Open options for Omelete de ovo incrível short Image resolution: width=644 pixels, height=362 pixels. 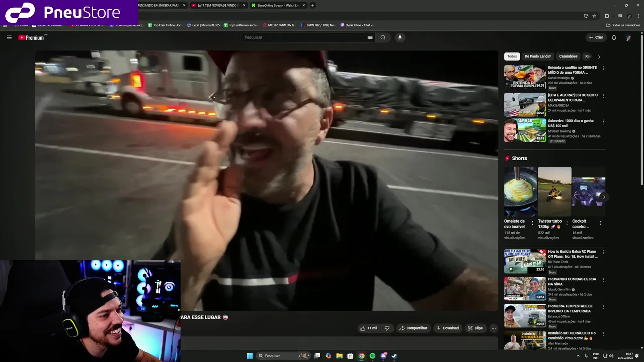click(x=533, y=222)
